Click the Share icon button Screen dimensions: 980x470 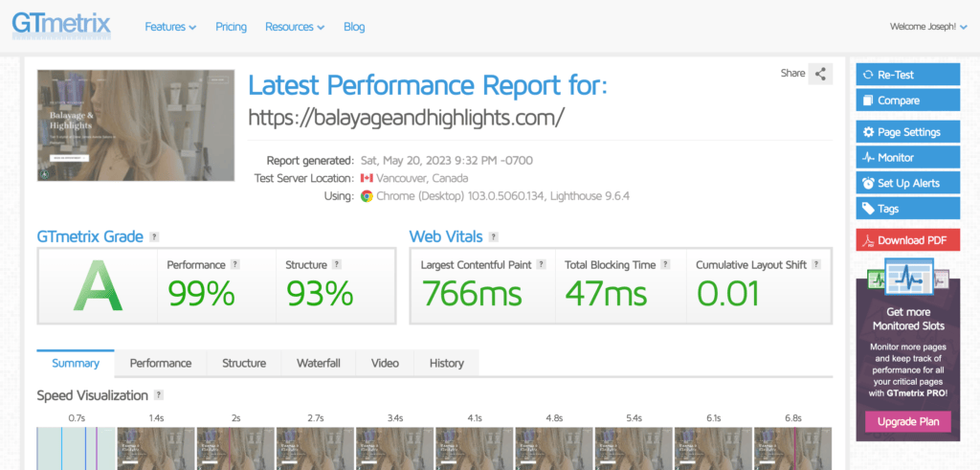pos(820,74)
